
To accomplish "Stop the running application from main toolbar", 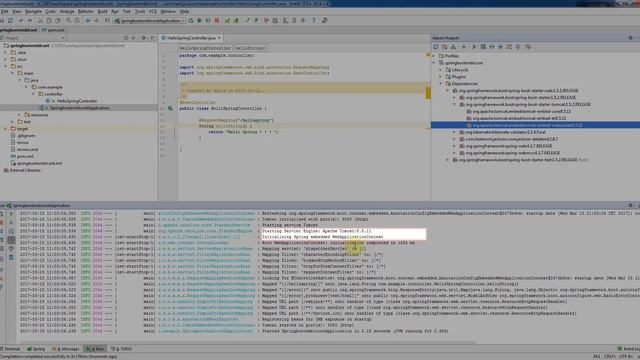I will [x=217, y=20].
